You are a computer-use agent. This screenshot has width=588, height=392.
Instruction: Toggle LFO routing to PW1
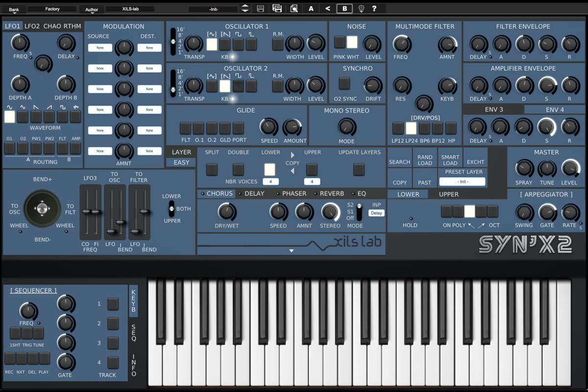click(x=36, y=148)
